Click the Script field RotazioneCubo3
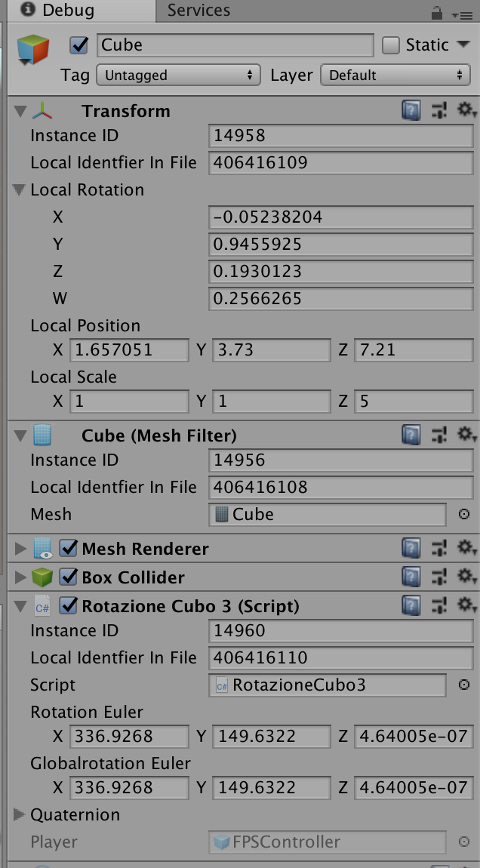The height and width of the screenshot is (868, 480). [x=328, y=685]
